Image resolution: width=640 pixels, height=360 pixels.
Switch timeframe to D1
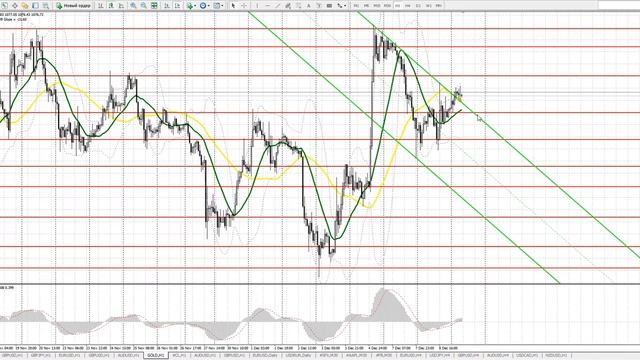tap(418, 6)
